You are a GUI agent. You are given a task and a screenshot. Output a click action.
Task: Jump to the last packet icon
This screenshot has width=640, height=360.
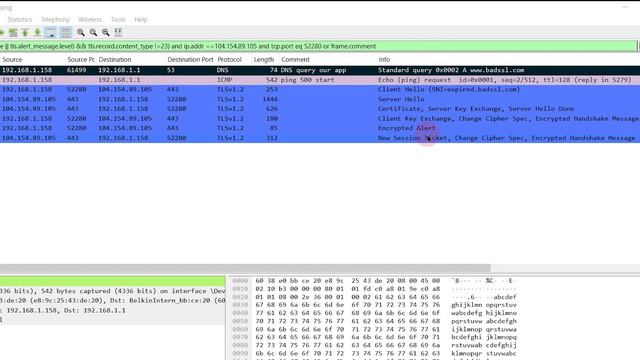click(37, 32)
